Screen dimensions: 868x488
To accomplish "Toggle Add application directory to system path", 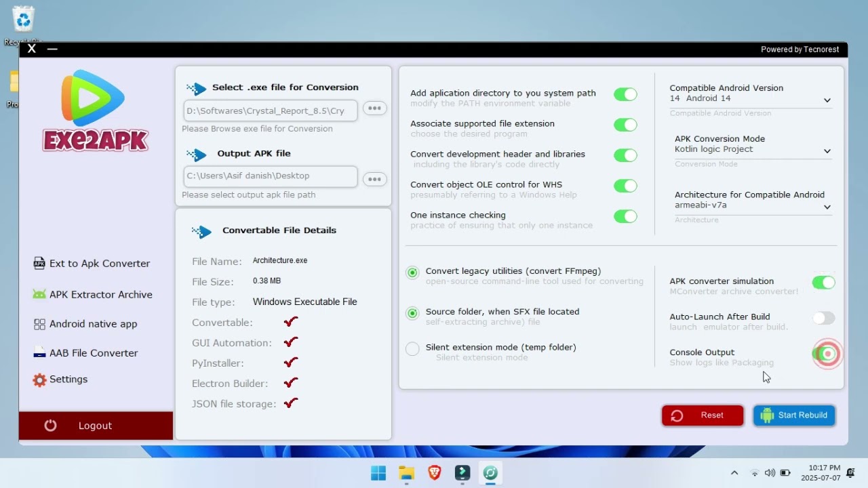I will pyautogui.click(x=625, y=94).
